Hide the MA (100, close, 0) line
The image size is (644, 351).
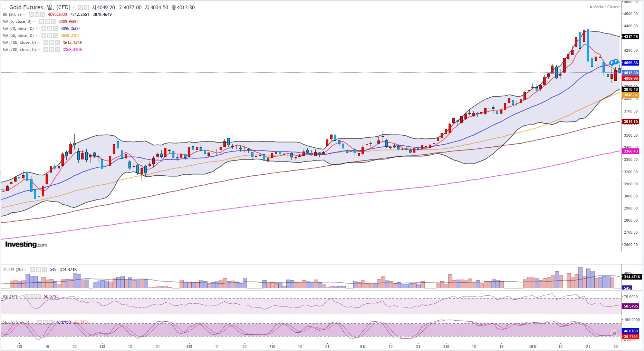click(46, 42)
